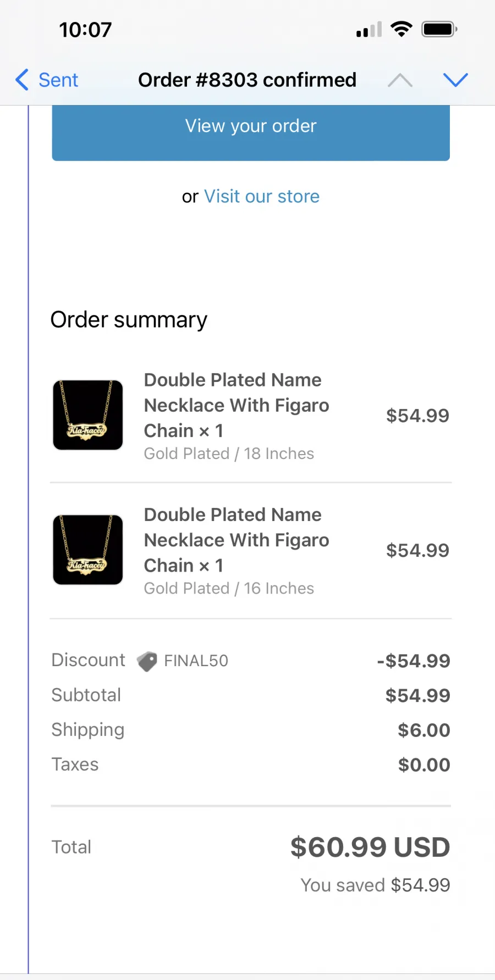Screen dimensions: 495x980
Task: Tap the Order #8303 confirmed title
Action: (x=248, y=80)
